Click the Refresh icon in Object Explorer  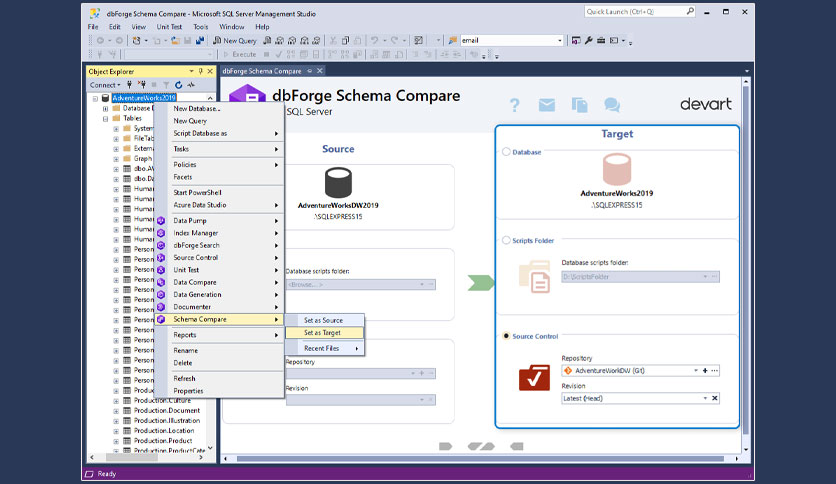[x=179, y=85]
